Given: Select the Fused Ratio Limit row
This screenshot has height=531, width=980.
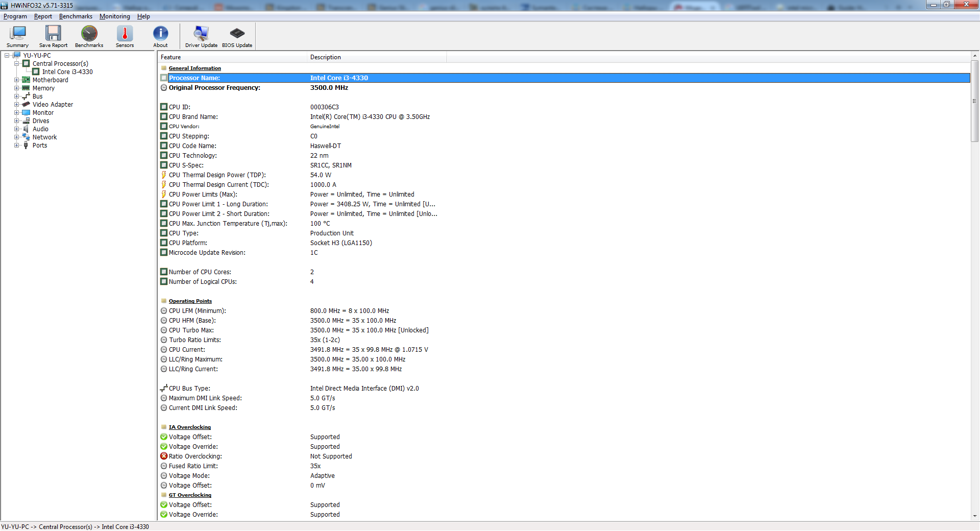Looking at the screenshot, I should point(564,466).
